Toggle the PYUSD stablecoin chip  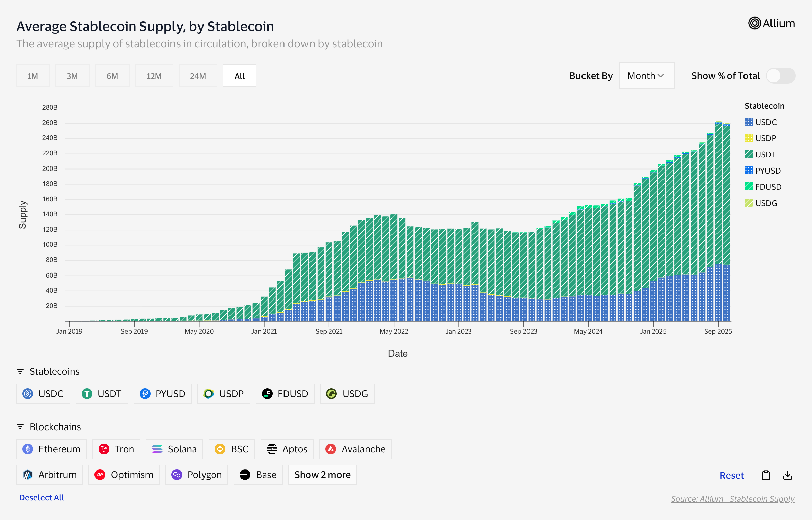click(162, 394)
